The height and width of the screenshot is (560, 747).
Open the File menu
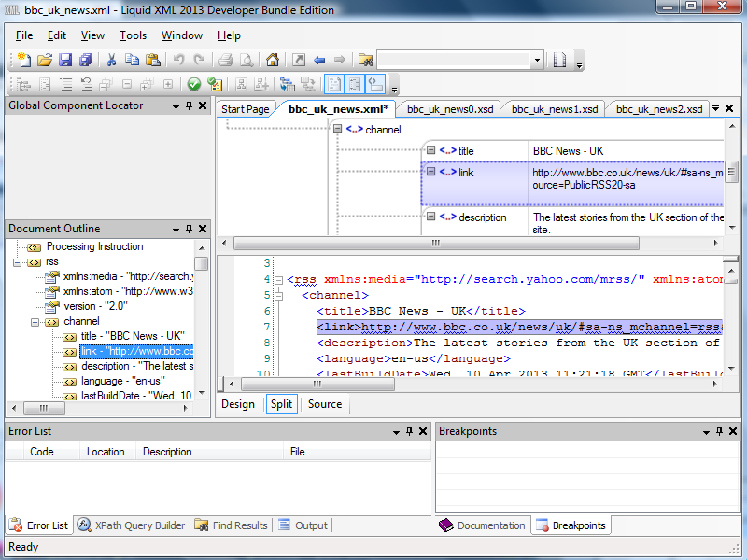[x=24, y=35]
